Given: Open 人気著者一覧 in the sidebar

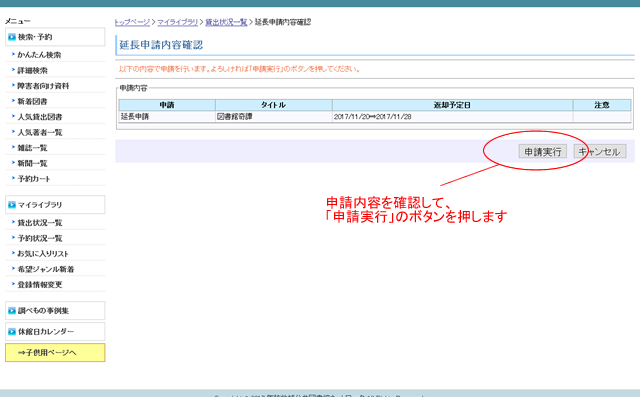Looking at the screenshot, I should click(x=40, y=132).
